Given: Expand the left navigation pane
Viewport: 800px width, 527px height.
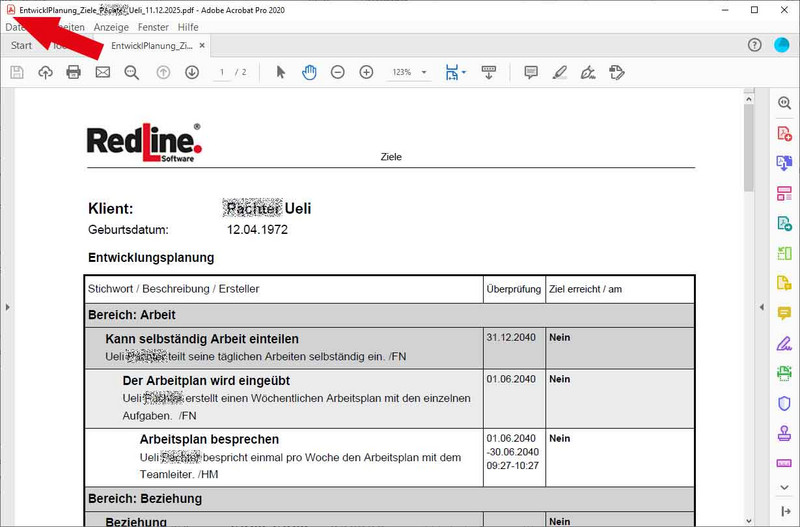Looking at the screenshot, I should click(x=8, y=307).
